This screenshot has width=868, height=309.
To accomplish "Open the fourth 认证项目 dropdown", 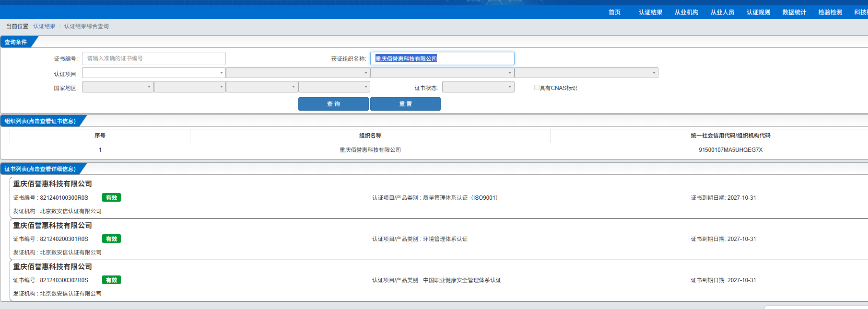I will pos(586,73).
